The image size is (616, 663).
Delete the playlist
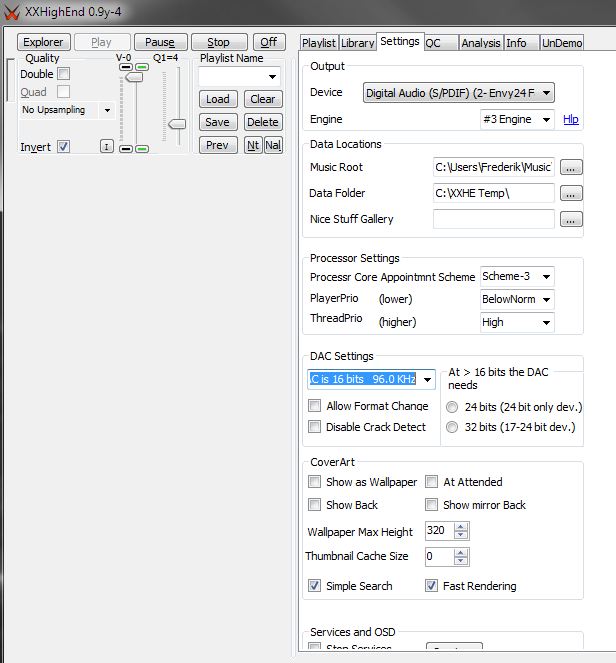pyautogui.click(x=263, y=122)
